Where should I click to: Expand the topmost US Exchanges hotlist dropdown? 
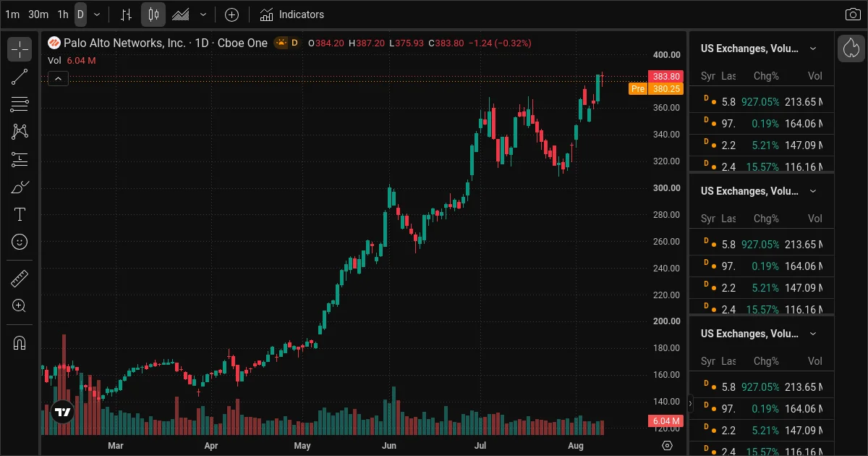point(813,48)
